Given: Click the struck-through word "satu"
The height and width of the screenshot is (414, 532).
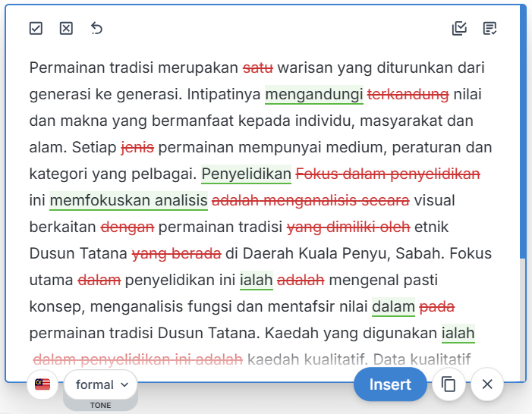Looking at the screenshot, I should (258, 68).
